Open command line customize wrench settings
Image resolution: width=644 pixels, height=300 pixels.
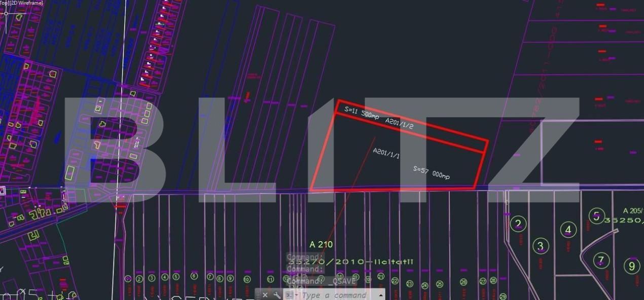[277, 295]
